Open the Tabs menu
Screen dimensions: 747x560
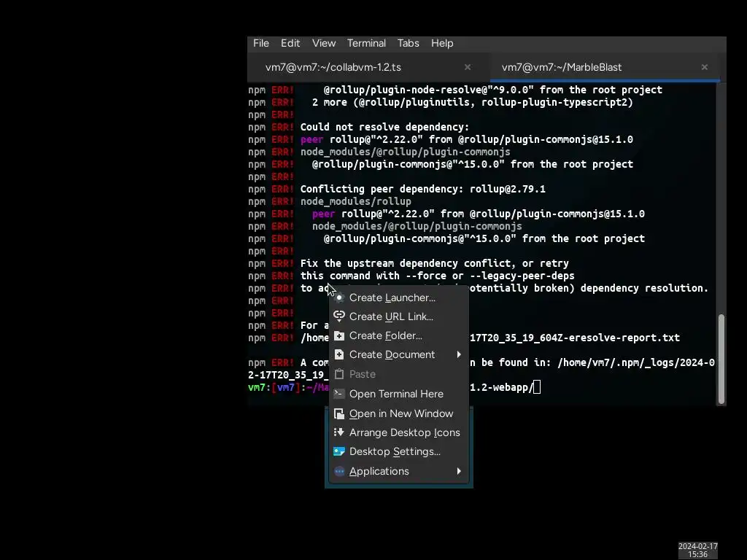(x=409, y=43)
